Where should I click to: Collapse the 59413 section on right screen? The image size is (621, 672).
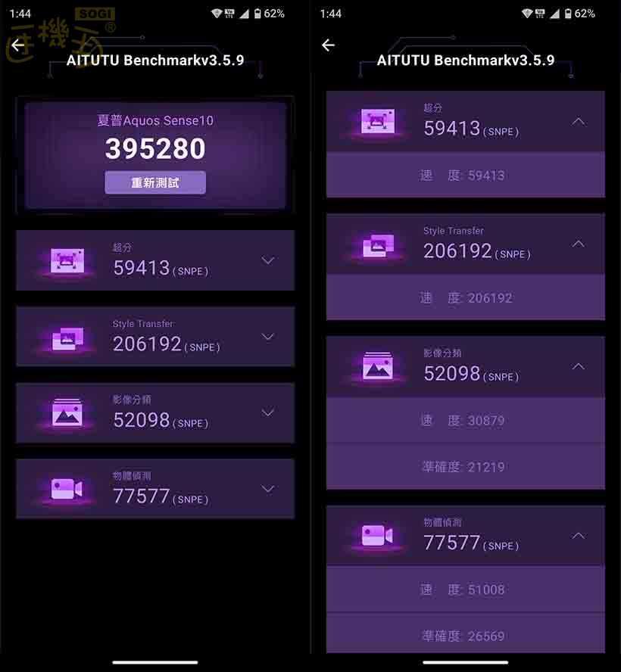[x=579, y=122]
